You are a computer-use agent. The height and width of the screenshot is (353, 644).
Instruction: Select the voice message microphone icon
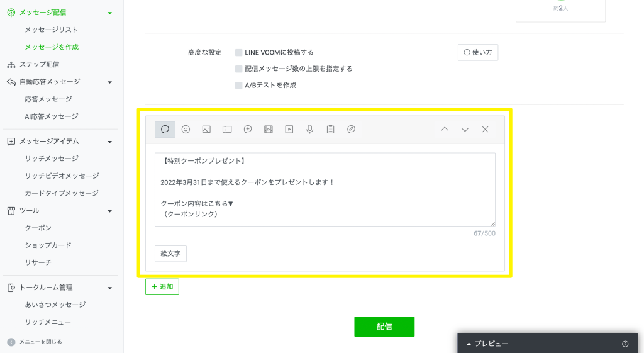point(309,130)
